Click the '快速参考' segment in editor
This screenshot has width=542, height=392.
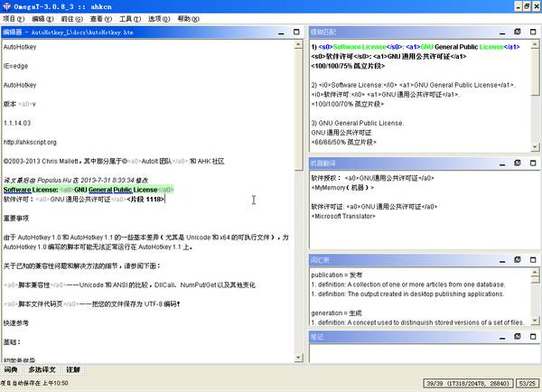pos(16,323)
